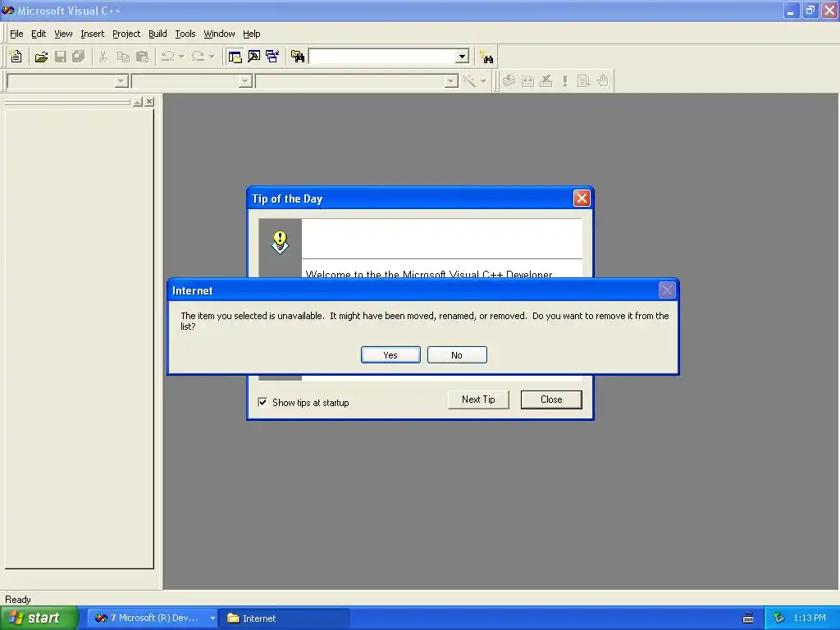840x630 pixels.
Task: Click the WizardBar actions wand icon
Action: pyautogui.click(x=469, y=81)
